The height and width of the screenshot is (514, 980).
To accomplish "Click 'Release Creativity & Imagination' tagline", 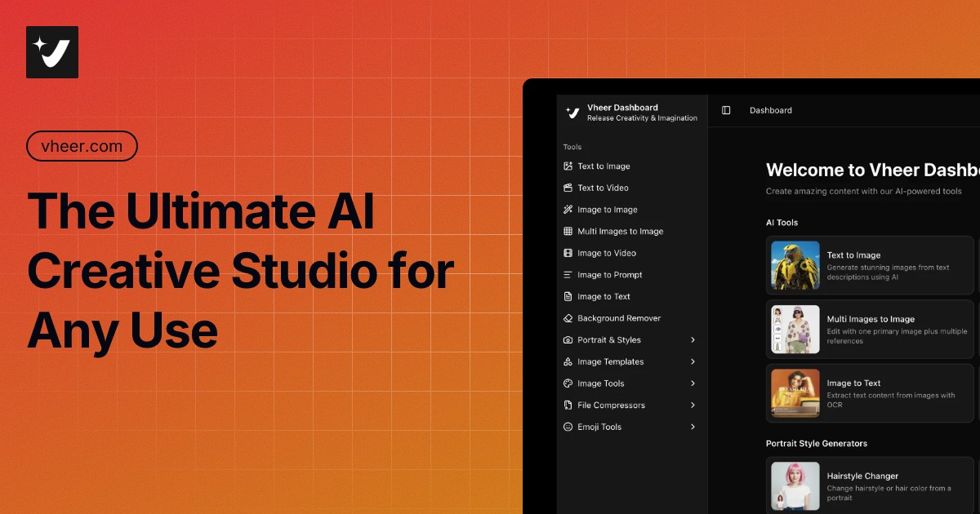I will (642, 118).
